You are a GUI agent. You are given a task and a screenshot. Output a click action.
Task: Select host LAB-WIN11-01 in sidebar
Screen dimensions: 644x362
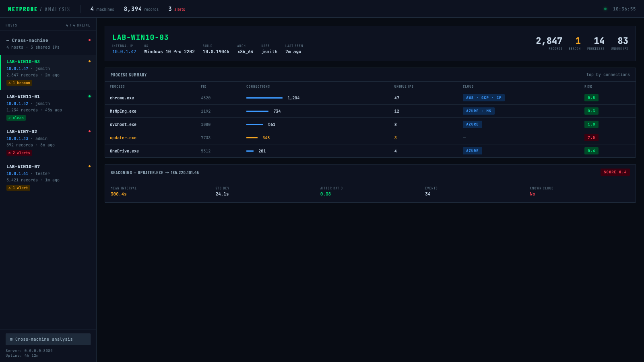(48, 107)
